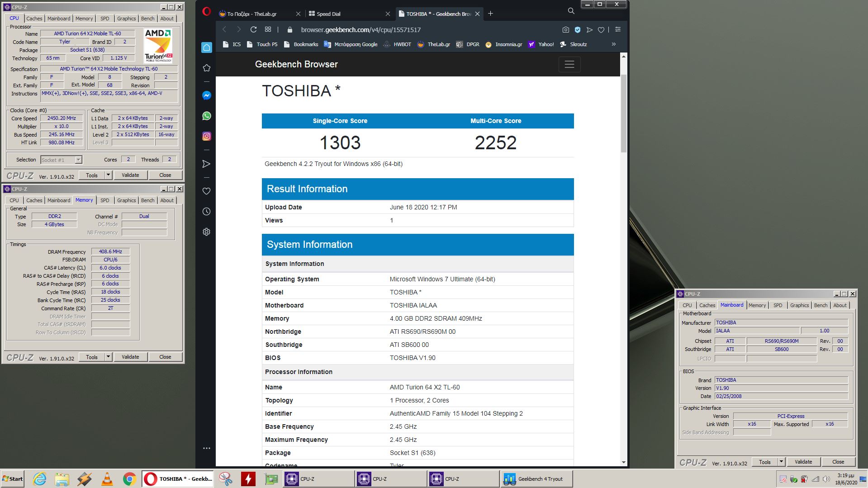Expand bookmarks bar overflow chevron
Image resolution: width=868 pixels, height=488 pixels.
(x=613, y=44)
